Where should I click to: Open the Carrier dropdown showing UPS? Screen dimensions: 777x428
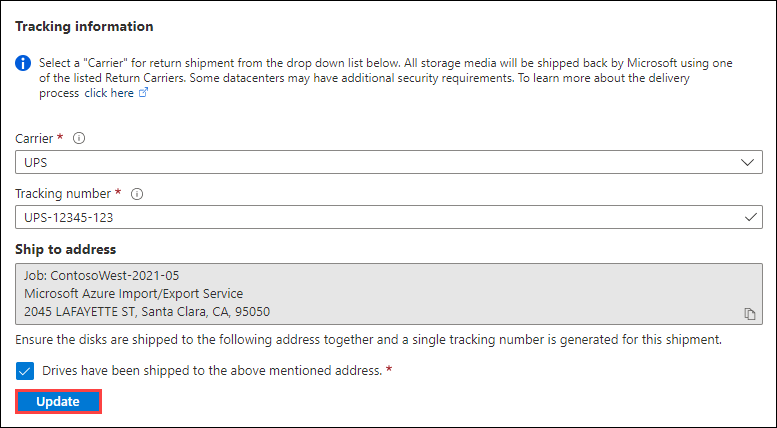click(x=380, y=162)
